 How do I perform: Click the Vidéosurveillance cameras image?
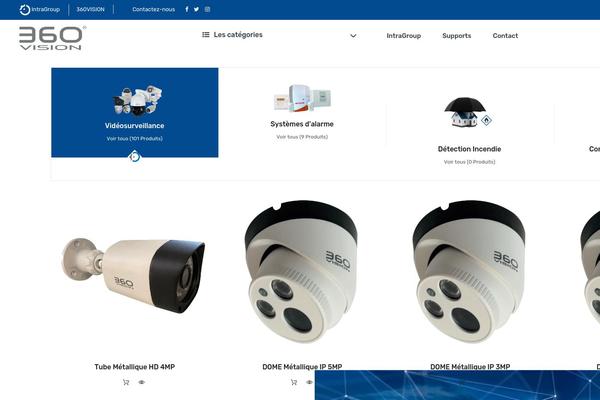[137, 101]
